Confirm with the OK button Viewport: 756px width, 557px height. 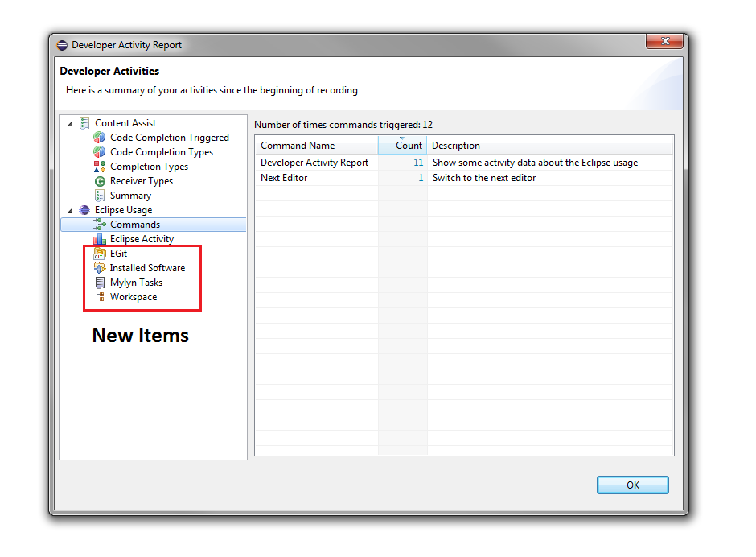point(633,485)
